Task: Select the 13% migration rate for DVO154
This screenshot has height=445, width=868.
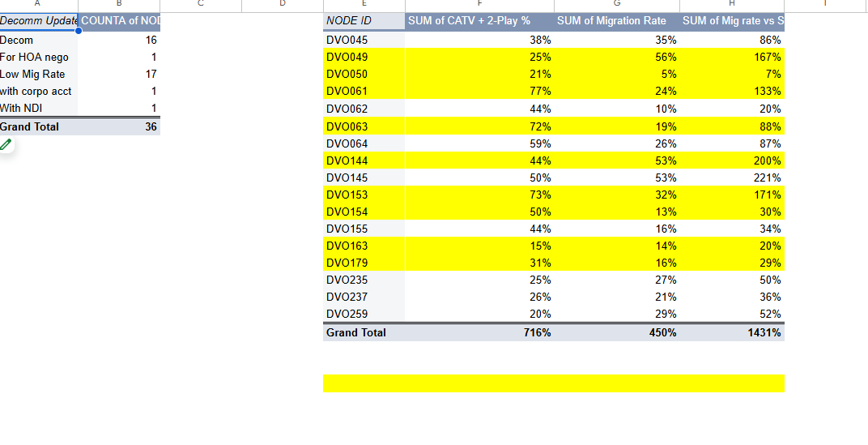Action: coord(617,212)
